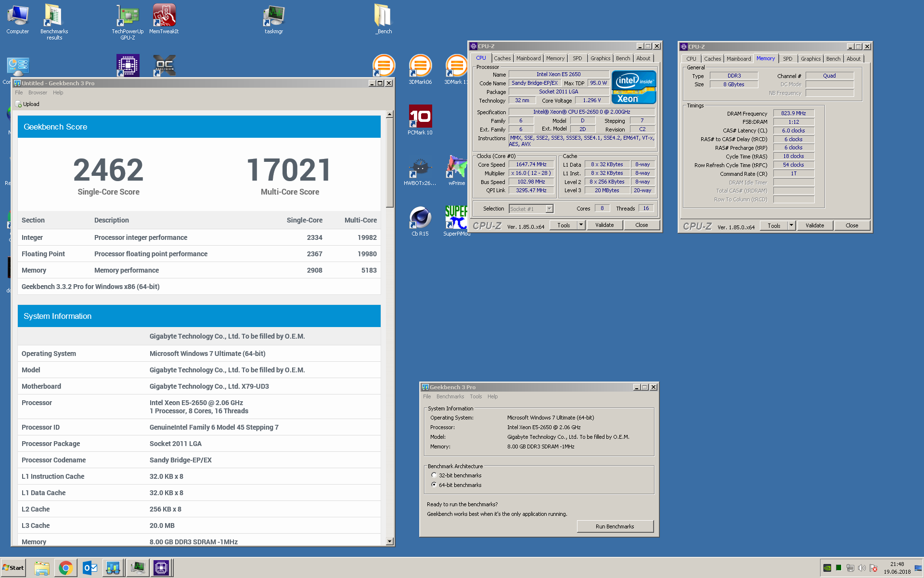Launch the 3DMark06 desktop shortcut
The image size is (924, 578).
pyautogui.click(x=420, y=70)
